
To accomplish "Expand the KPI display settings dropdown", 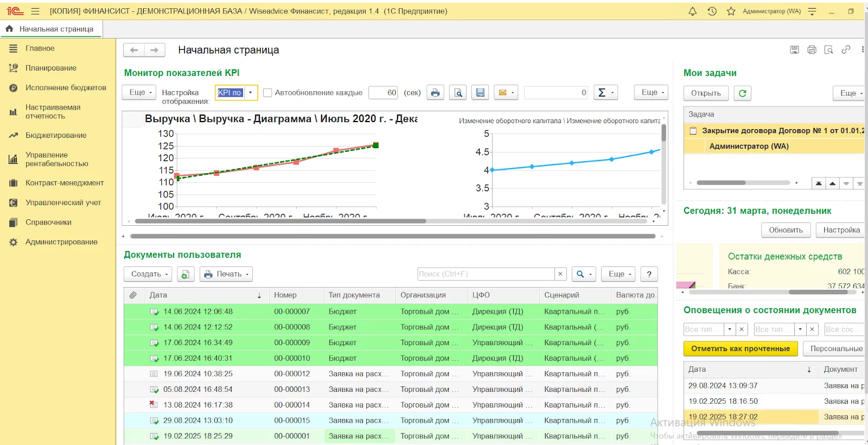I will tap(250, 93).
